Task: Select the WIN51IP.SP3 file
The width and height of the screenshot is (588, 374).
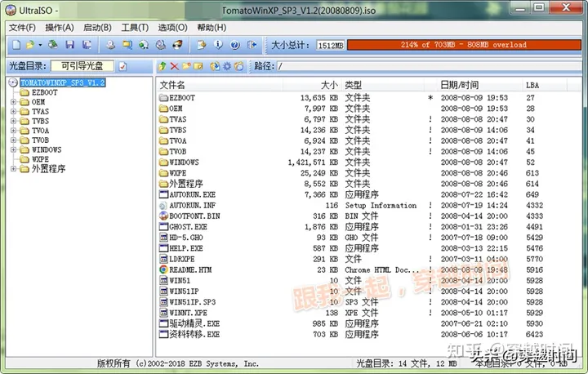Action: point(193,302)
